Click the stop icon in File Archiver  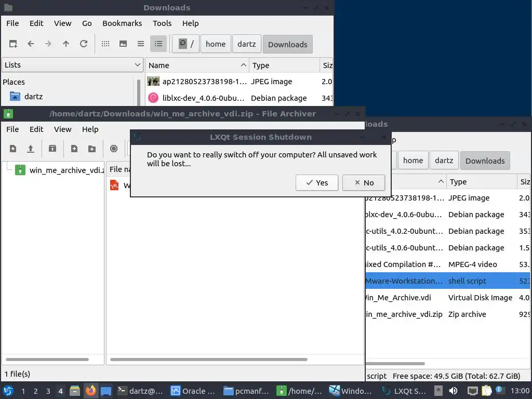click(x=114, y=149)
